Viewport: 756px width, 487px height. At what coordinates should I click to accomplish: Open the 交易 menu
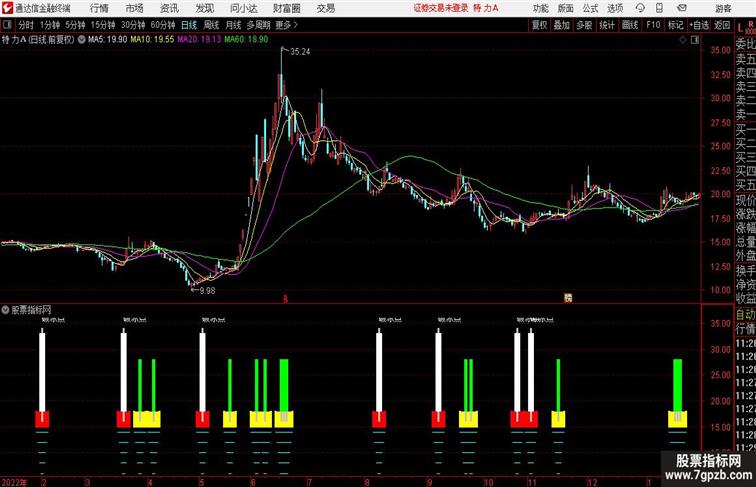click(325, 8)
